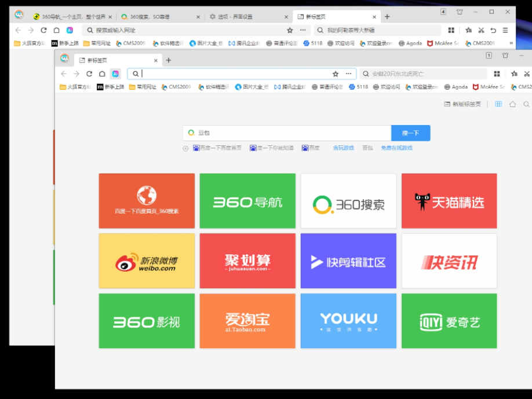Image resolution: width=532 pixels, height=399 pixels.
Task: Open the 爱淘宝 tile
Action: (247, 321)
